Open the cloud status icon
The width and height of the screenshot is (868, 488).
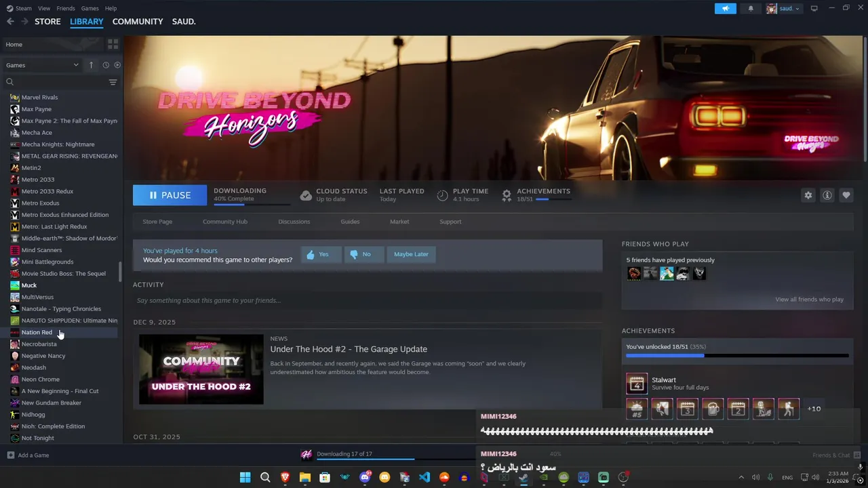point(306,195)
